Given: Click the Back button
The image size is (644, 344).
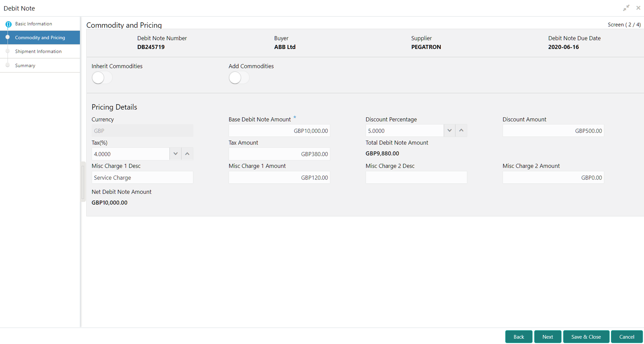Looking at the screenshot, I should point(518,337).
